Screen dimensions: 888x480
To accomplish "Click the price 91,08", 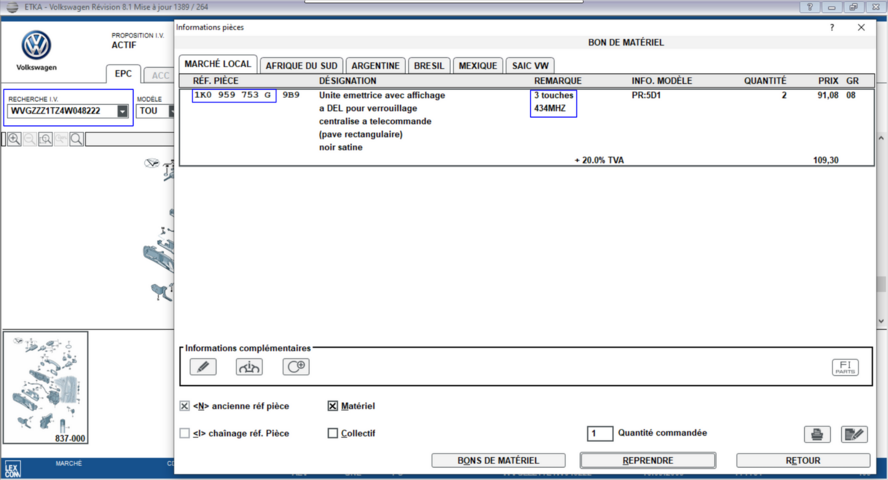I will click(828, 95).
